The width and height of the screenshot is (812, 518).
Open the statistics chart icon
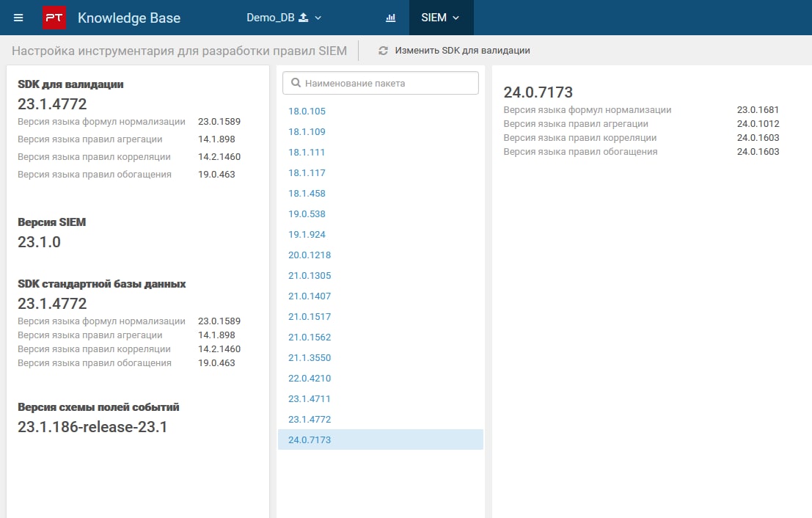(391, 18)
